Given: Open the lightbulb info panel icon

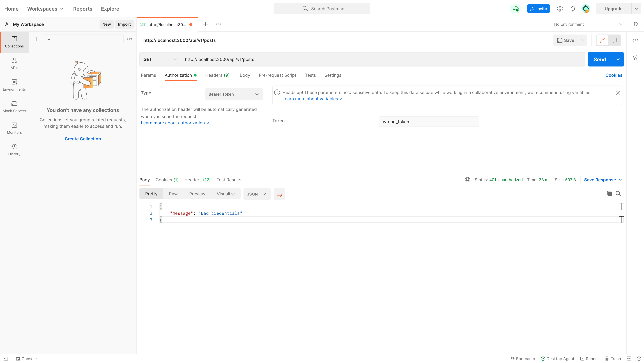Looking at the screenshot, I should [635, 58].
